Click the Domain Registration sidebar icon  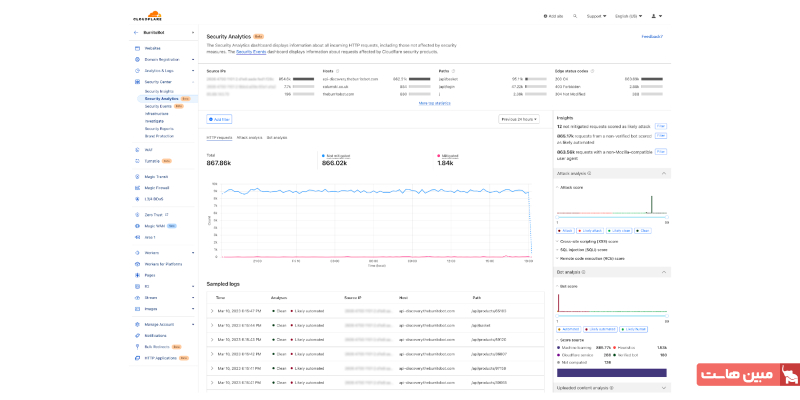coord(137,60)
